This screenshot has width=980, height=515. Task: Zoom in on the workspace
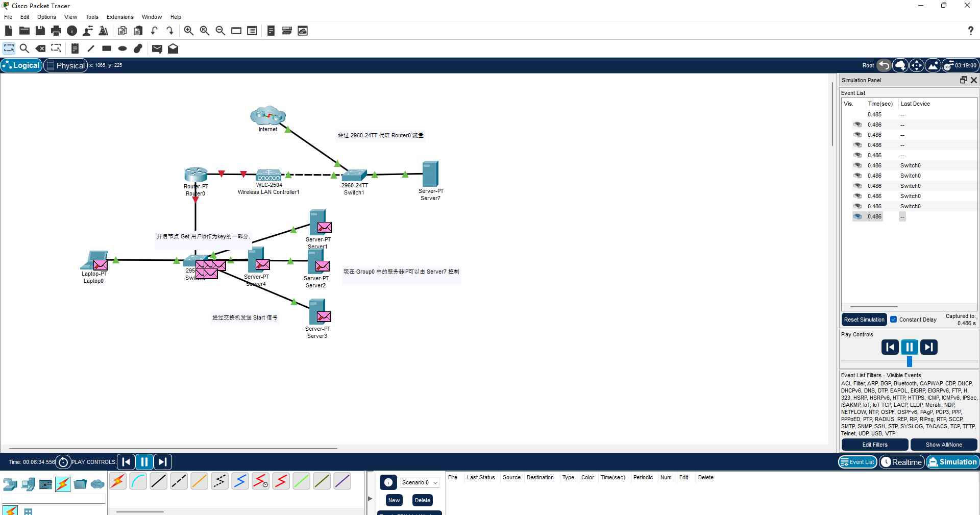189,31
